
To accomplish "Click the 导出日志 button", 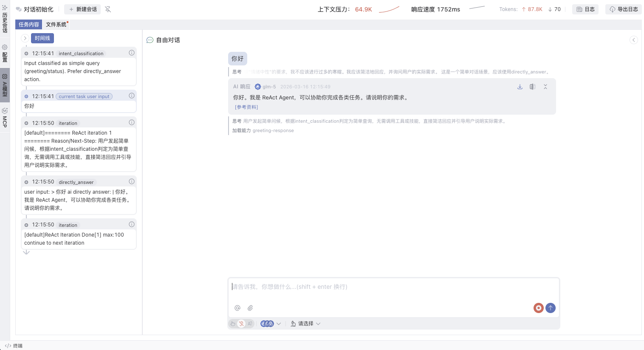I will [623, 9].
